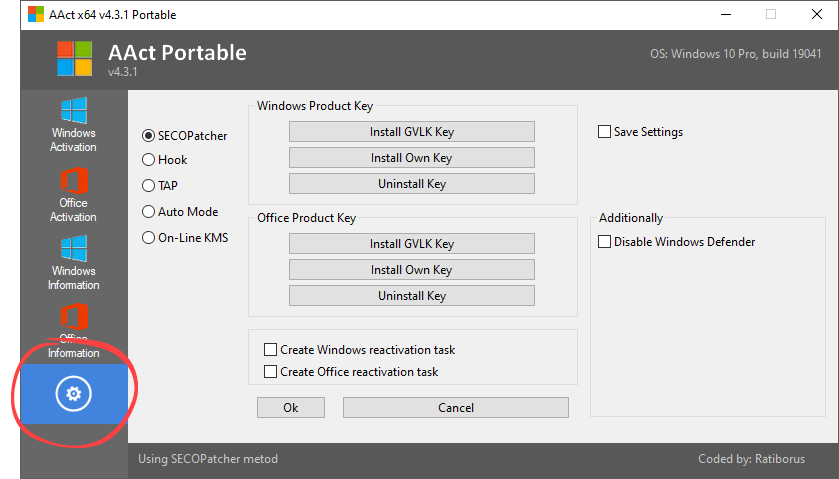Open Office Activation in sidebar

tap(74, 195)
